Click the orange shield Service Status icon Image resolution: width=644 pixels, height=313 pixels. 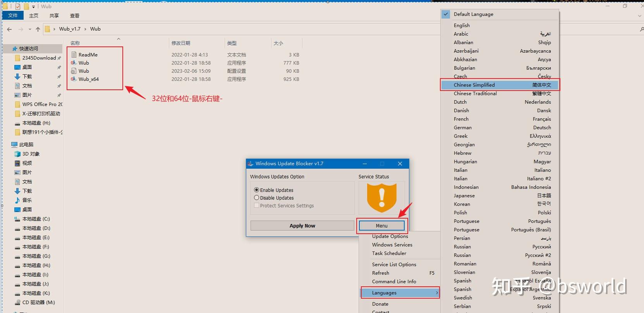(x=382, y=198)
